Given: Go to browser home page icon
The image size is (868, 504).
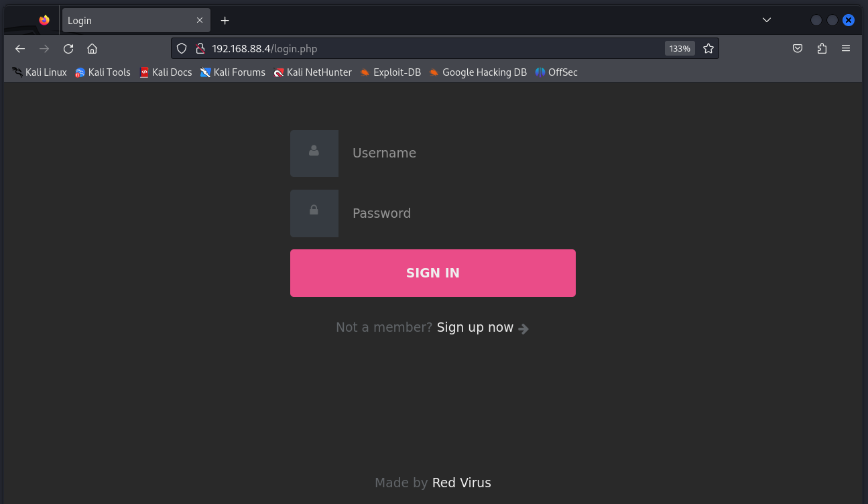Looking at the screenshot, I should point(92,48).
